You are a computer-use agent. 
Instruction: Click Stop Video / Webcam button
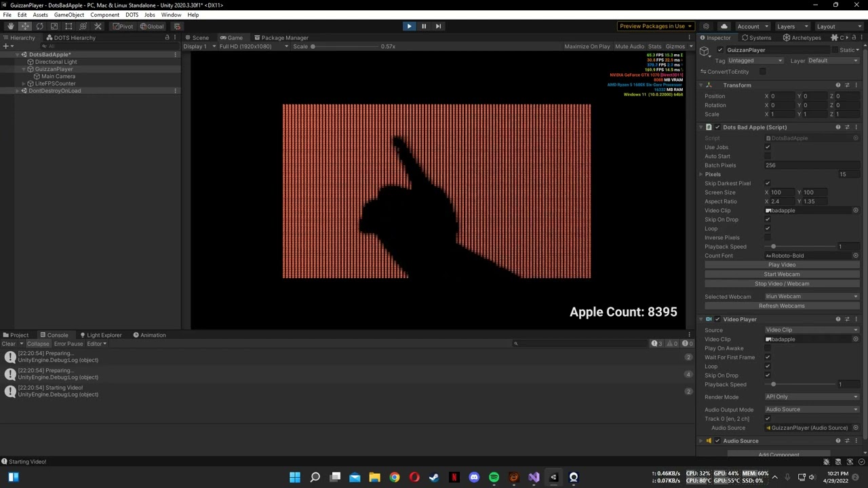click(782, 284)
